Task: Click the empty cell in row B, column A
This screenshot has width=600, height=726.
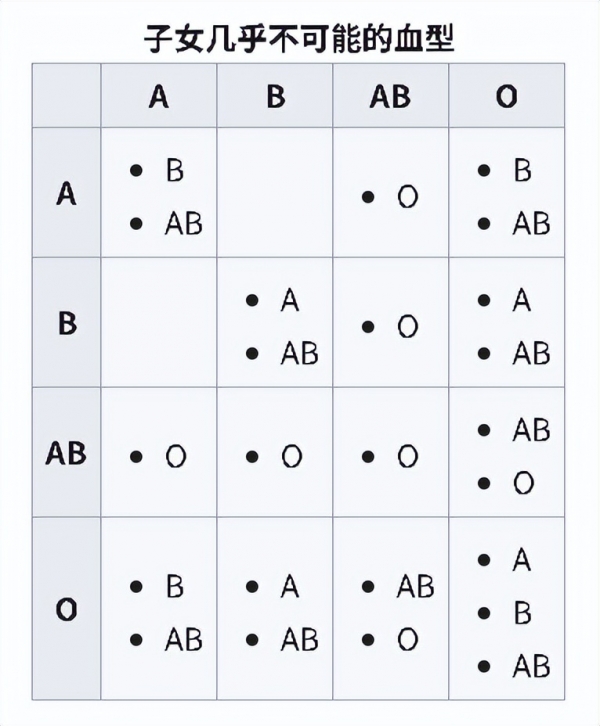Action: click(x=158, y=323)
